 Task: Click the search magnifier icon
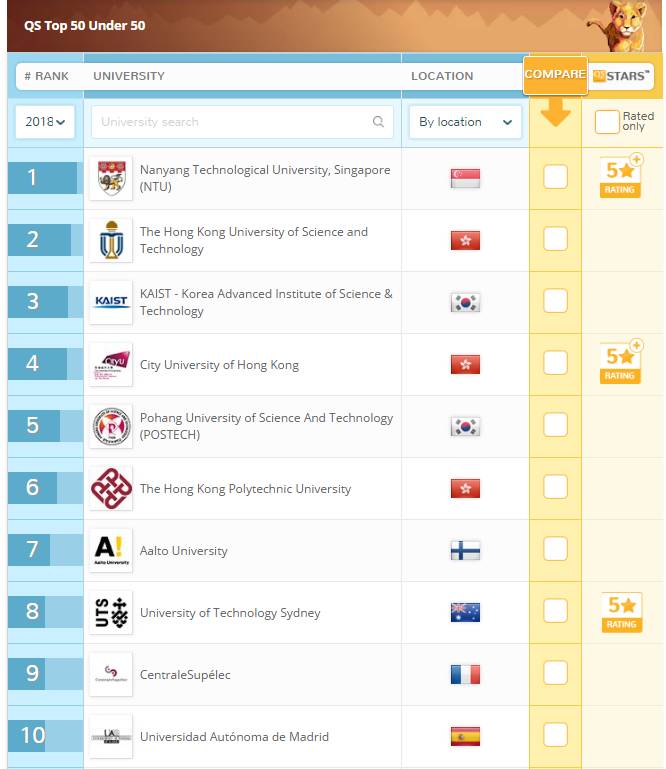(378, 121)
